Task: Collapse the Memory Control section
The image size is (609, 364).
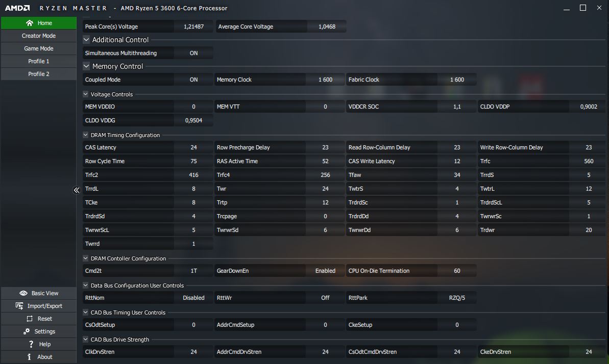Action: (x=86, y=66)
